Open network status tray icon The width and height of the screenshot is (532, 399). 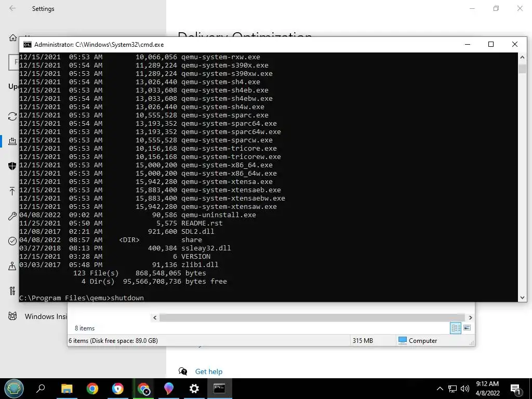(x=453, y=389)
